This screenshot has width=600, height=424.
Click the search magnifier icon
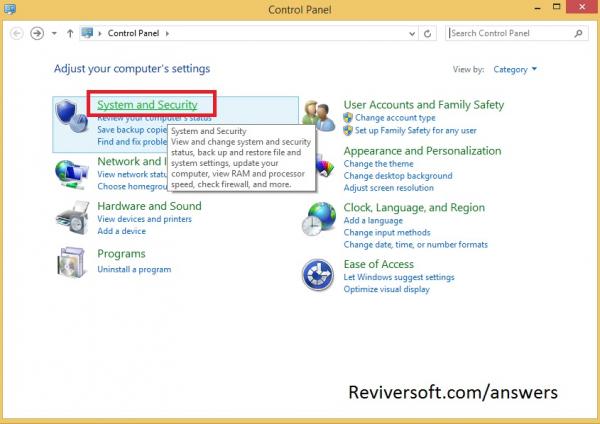point(578,33)
